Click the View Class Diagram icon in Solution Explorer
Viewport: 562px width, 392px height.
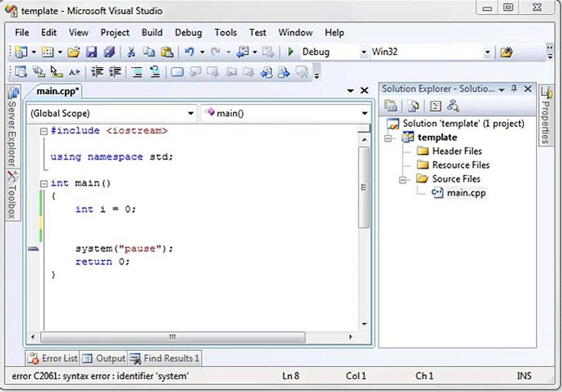(453, 106)
